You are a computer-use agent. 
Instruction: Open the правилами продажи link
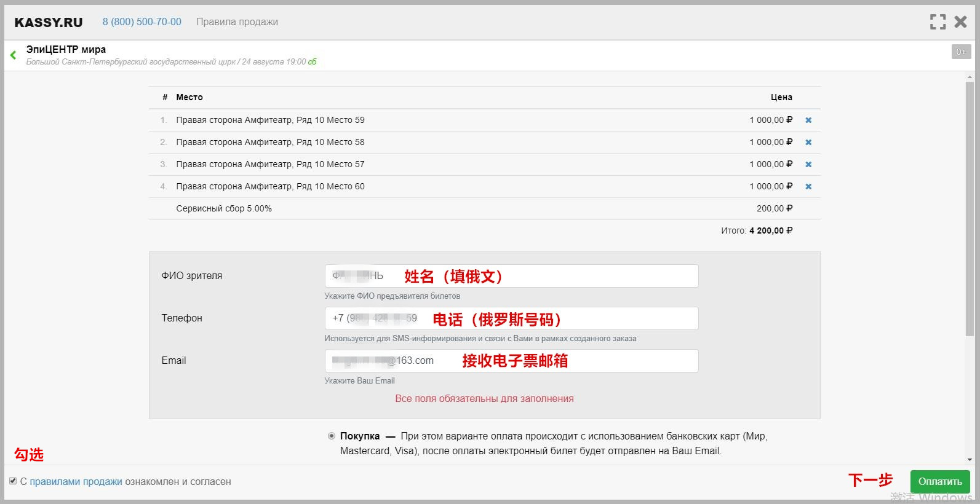[76, 482]
